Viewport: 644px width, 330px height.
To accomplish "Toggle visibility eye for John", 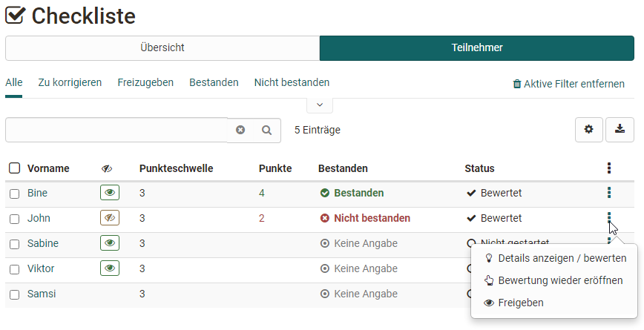I will coord(110,218).
